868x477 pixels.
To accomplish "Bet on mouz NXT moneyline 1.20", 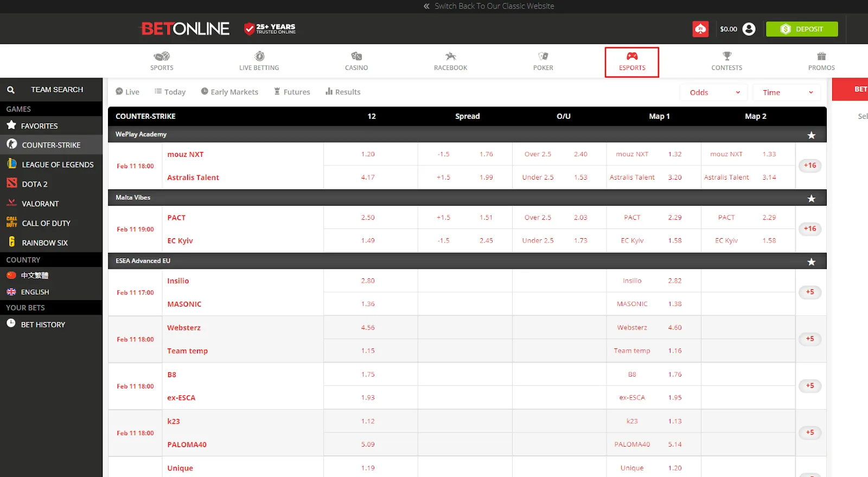I will [x=368, y=154].
